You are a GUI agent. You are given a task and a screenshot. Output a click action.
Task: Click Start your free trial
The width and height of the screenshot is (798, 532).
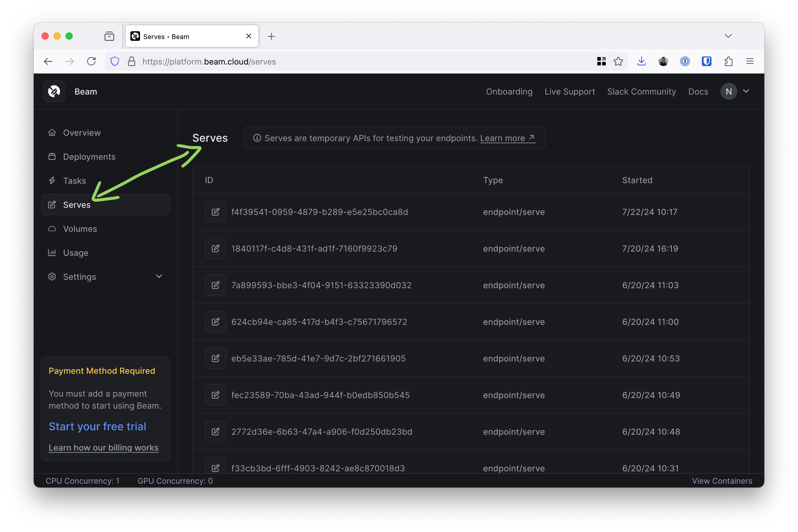(97, 426)
